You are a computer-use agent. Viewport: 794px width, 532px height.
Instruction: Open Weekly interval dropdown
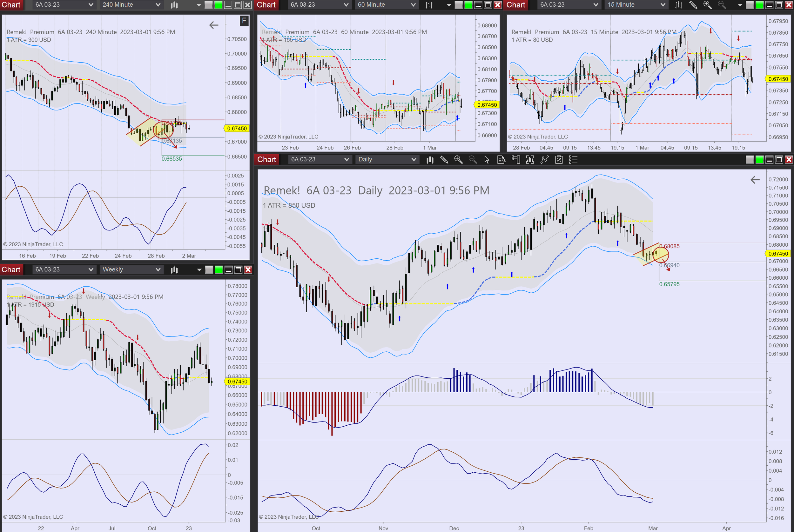pos(131,270)
